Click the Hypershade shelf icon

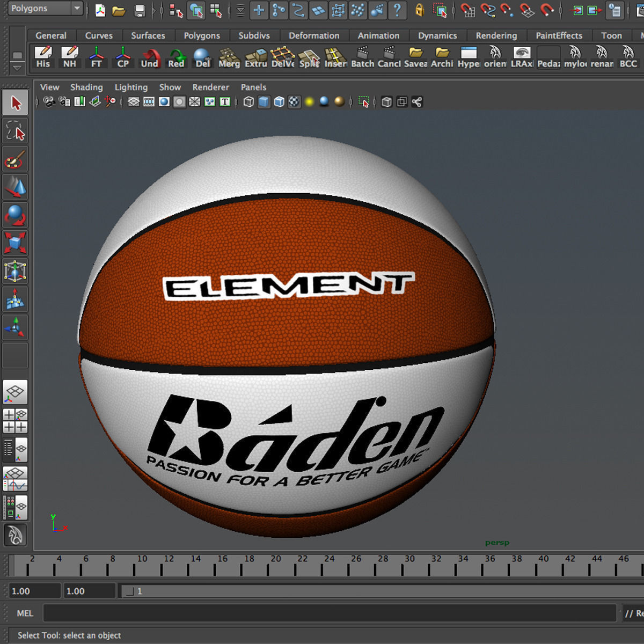click(469, 58)
